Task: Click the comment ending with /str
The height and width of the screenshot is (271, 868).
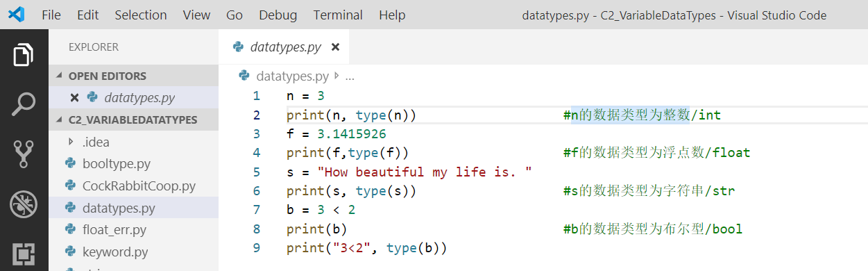Action: (x=649, y=190)
